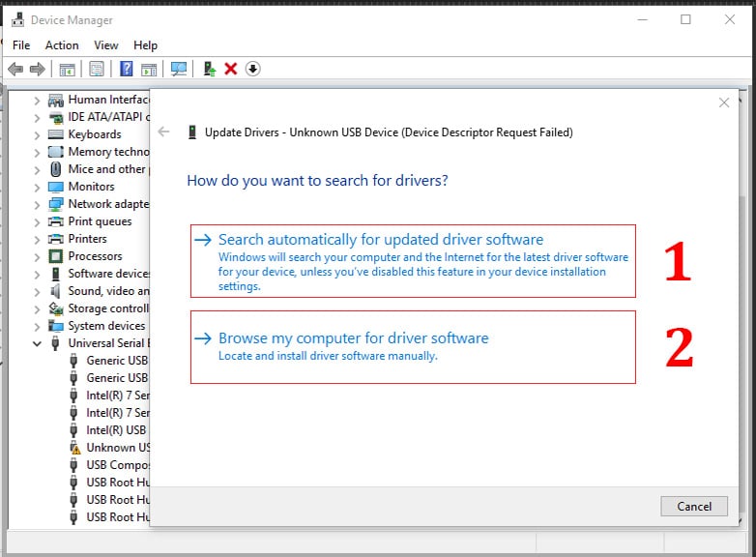Screen dimensions: 756x557
Task: Select the Unknown USB Device entry
Action: [x=118, y=448]
